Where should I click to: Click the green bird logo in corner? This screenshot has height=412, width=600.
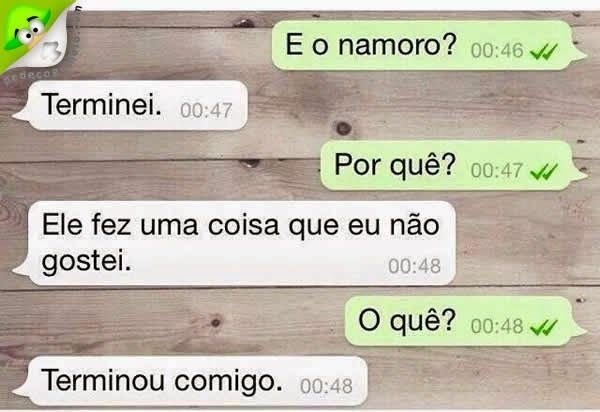click(29, 31)
